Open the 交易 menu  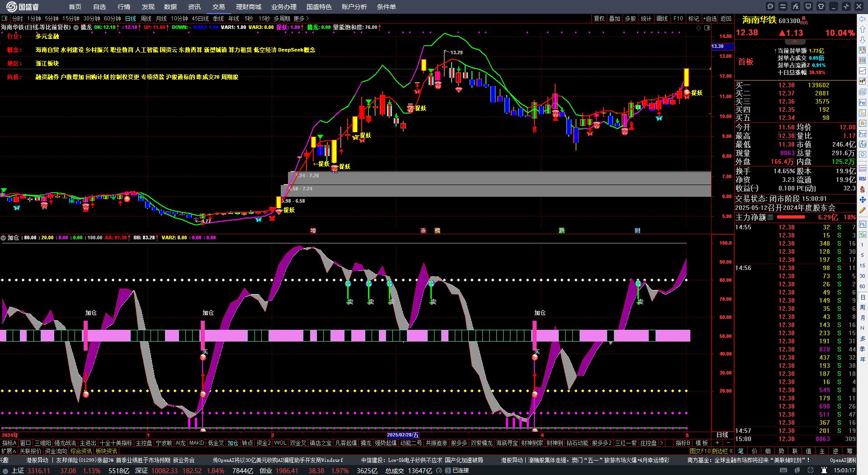(x=219, y=7)
